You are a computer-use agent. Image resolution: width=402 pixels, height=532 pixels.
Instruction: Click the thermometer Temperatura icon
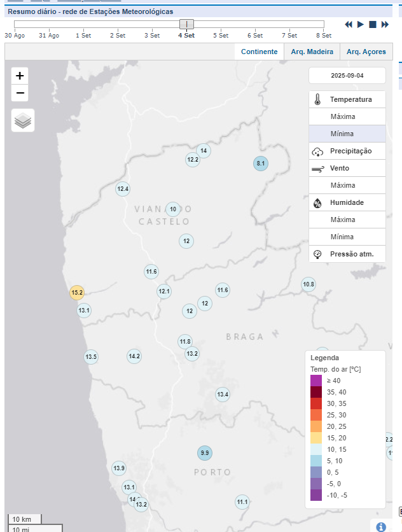coord(317,99)
